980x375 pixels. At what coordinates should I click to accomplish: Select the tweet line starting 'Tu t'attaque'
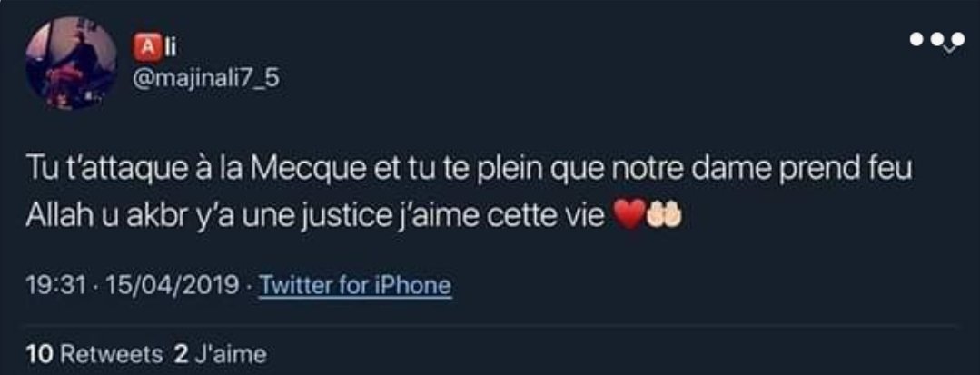pos(470,172)
